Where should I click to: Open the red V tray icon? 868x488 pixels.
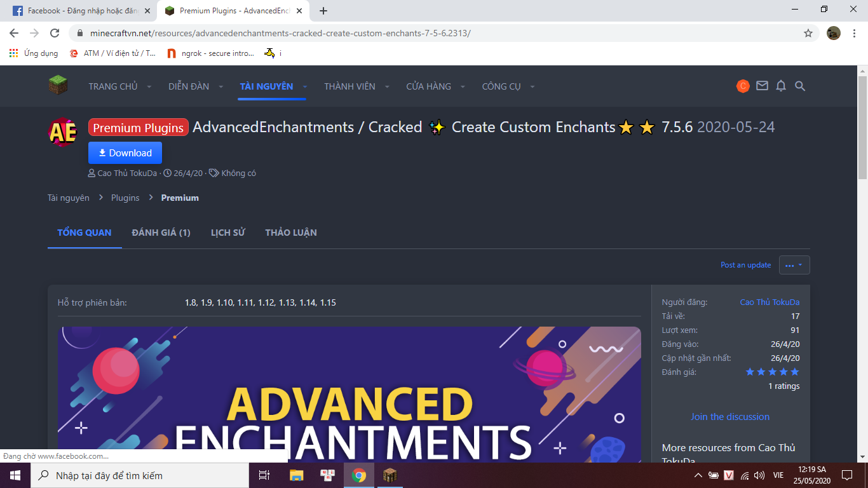pyautogui.click(x=729, y=475)
